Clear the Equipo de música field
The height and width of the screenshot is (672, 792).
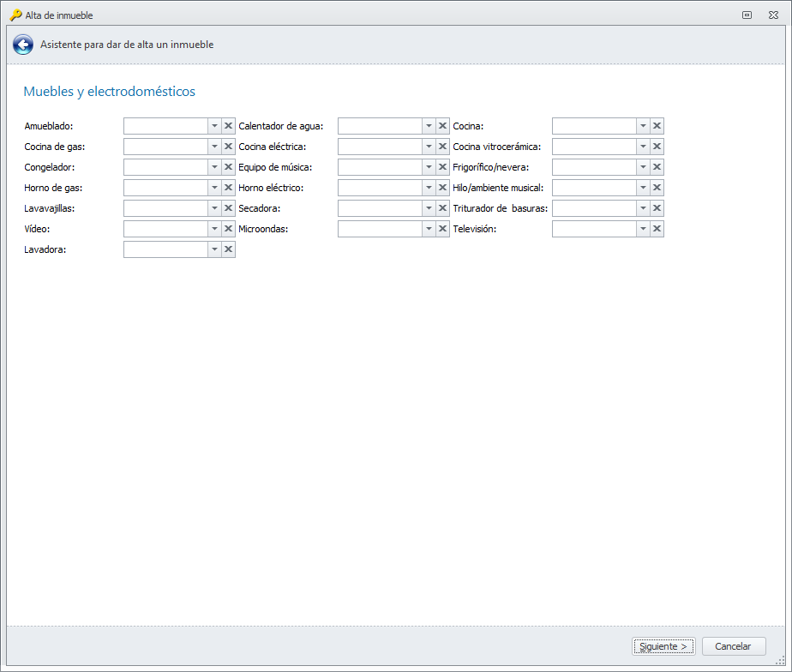[x=442, y=167]
